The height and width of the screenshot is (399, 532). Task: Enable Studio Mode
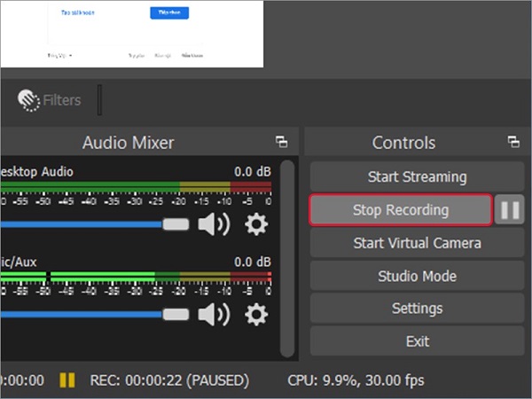[x=417, y=276]
